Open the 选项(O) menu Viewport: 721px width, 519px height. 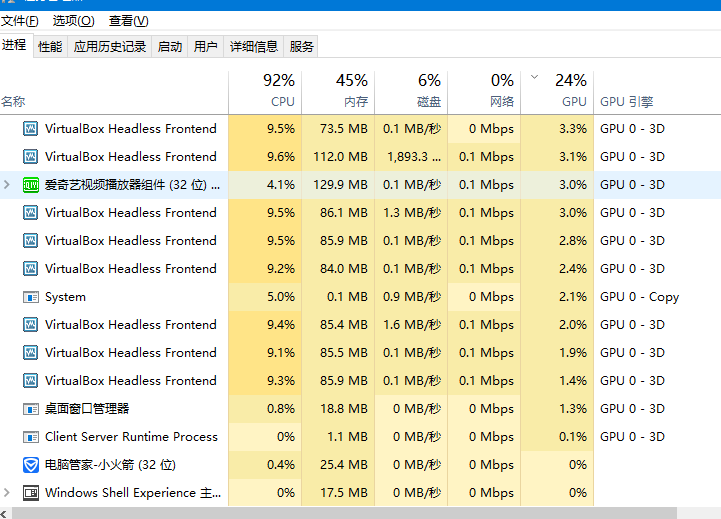click(x=73, y=20)
